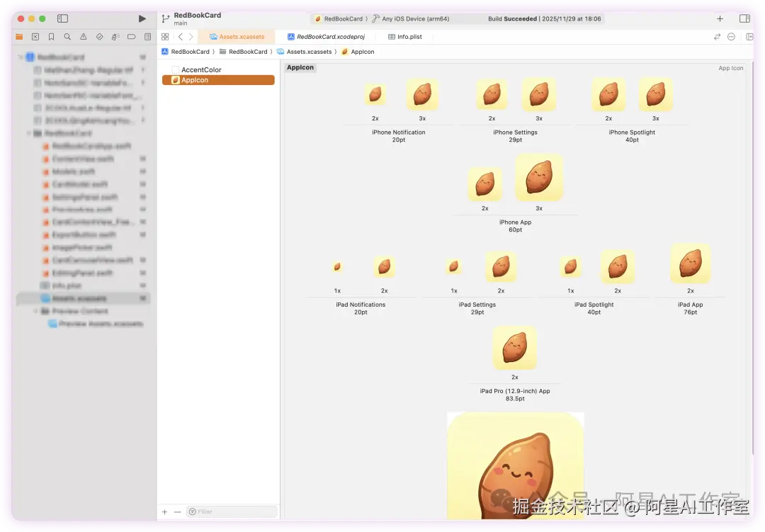Select iPhone Spotlight 2x icon well
Screen dimensions: 765x532
tap(609, 94)
